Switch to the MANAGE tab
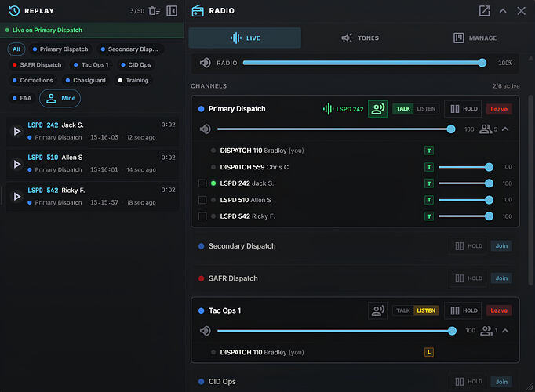This screenshot has width=535, height=392. pos(475,38)
